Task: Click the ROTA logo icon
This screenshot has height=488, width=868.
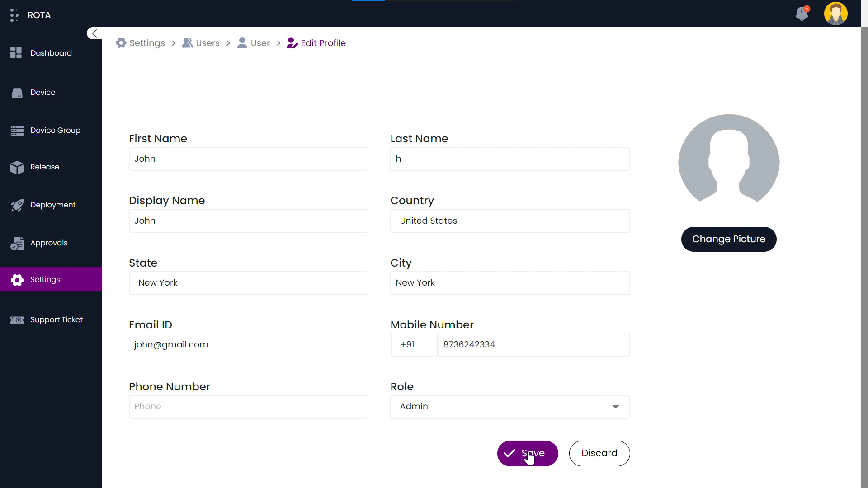Action: [14, 15]
